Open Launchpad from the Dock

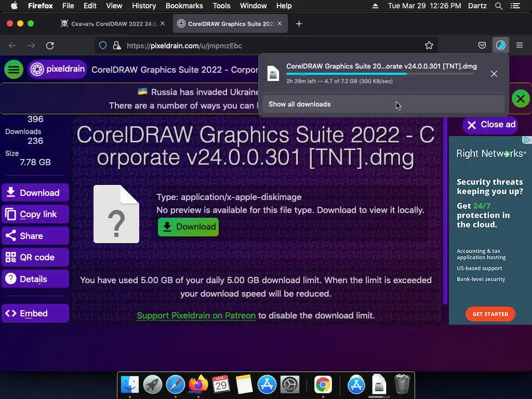pos(153,385)
